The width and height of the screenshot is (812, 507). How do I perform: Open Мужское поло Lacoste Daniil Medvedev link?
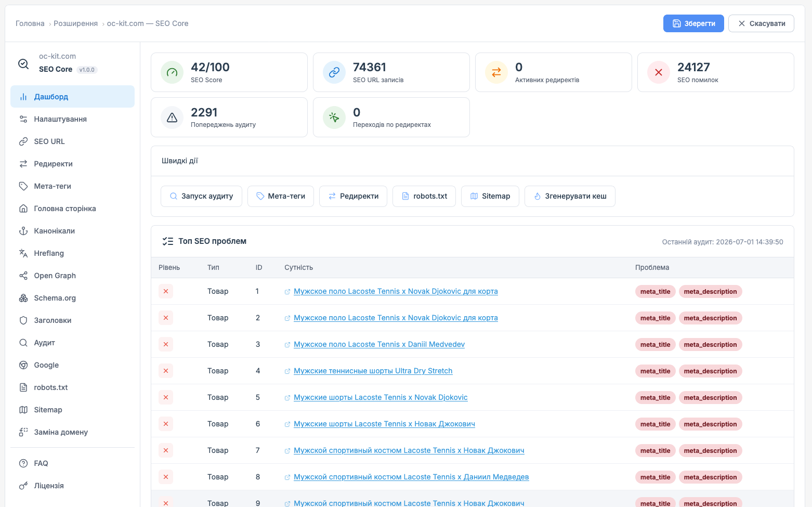tap(379, 344)
